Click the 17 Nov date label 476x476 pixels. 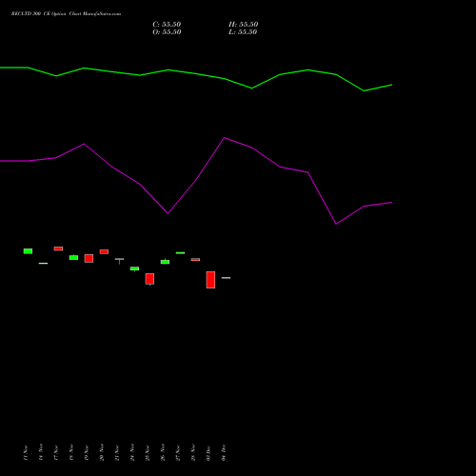click(56, 452)
